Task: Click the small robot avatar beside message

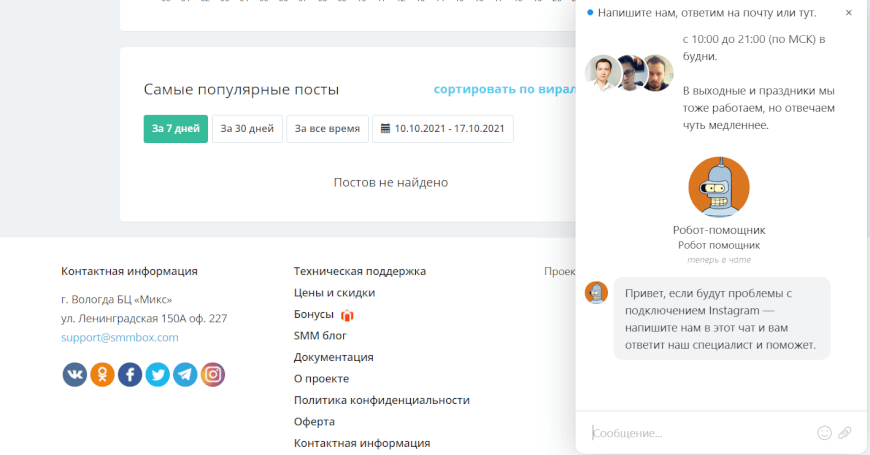Action: (x=596, y=292)
